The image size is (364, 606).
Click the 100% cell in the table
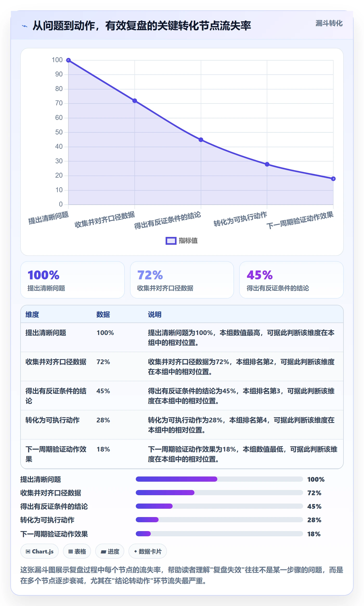[105, 333]
